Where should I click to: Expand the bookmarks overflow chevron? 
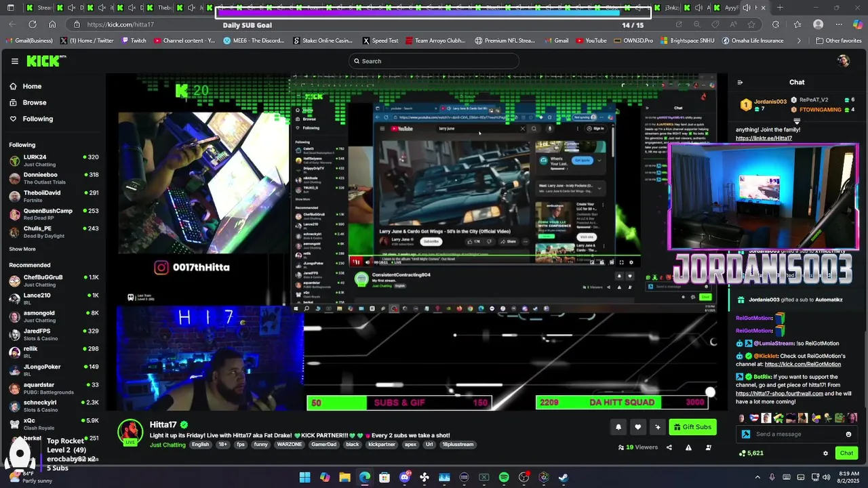tap(798, 41)
